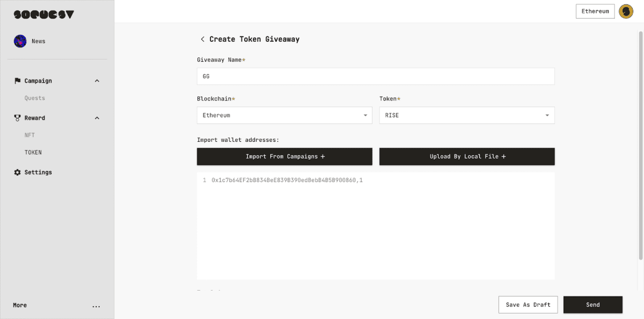The width and height of the screenshot is (644, 319).
Task: Open the user profile avatar
Action: click(x=626, y=11)
